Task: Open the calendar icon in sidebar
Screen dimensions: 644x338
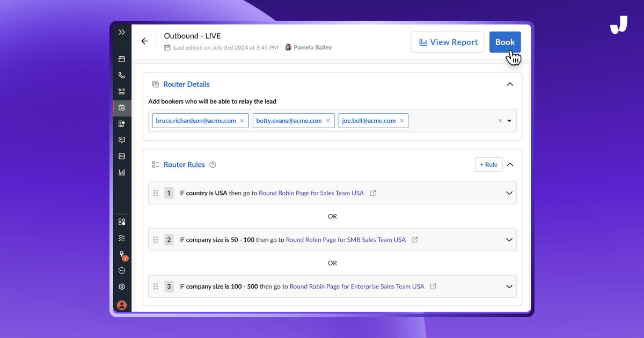Action: 122,59
